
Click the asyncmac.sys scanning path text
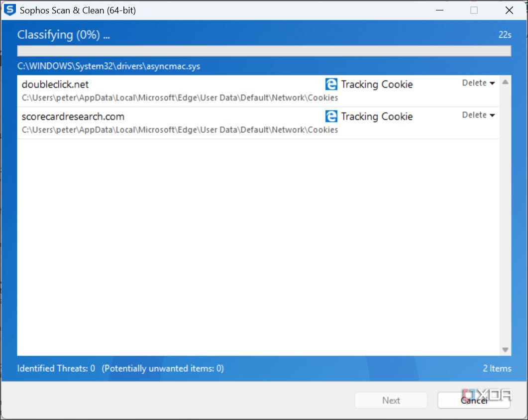tap(109, 66)
